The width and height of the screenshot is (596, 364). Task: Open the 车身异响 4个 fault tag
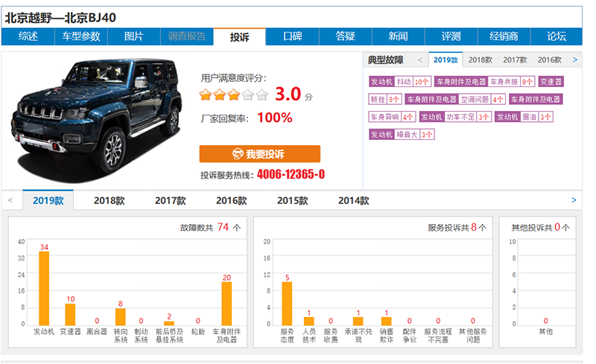point(393,117)
